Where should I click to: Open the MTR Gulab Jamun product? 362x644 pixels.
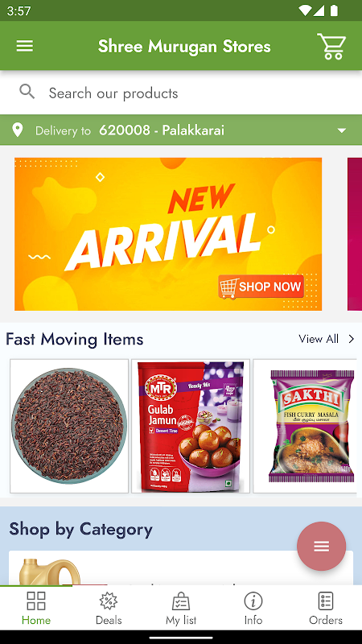pos(191,426)
